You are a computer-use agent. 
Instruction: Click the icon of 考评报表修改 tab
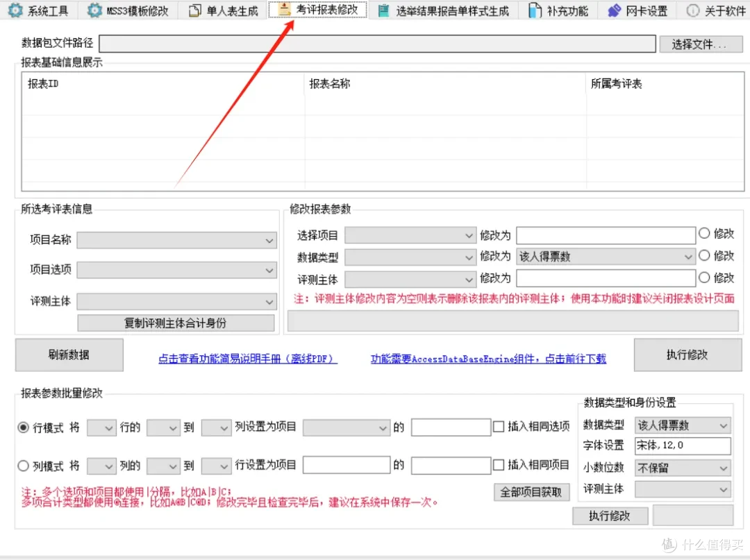[285, 9]
